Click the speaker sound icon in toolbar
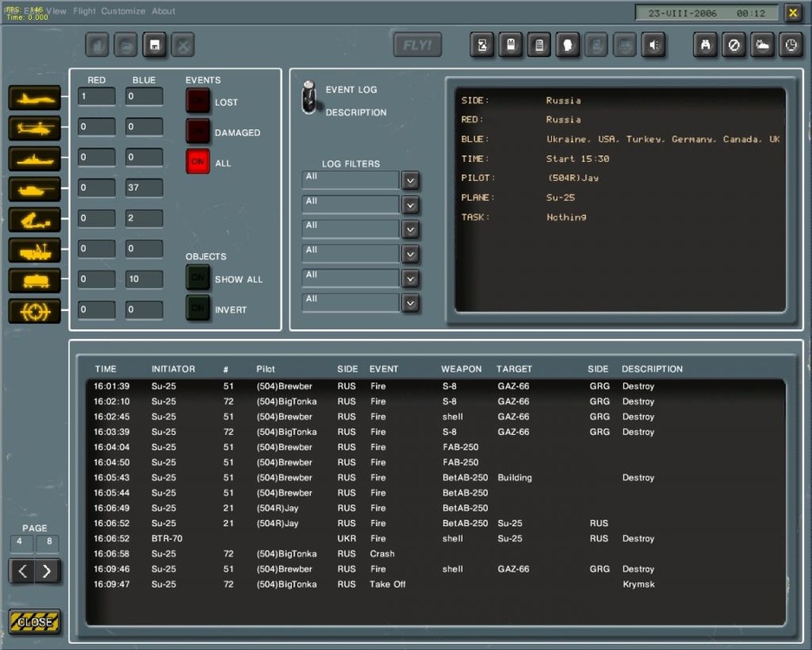The height and width of the screenshot is (650, 812). coord(653,45)
